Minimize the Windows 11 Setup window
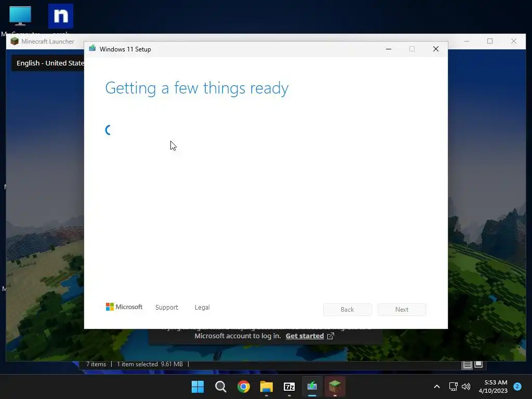This screenshot has width=532, height=399. tap(389, 49)
